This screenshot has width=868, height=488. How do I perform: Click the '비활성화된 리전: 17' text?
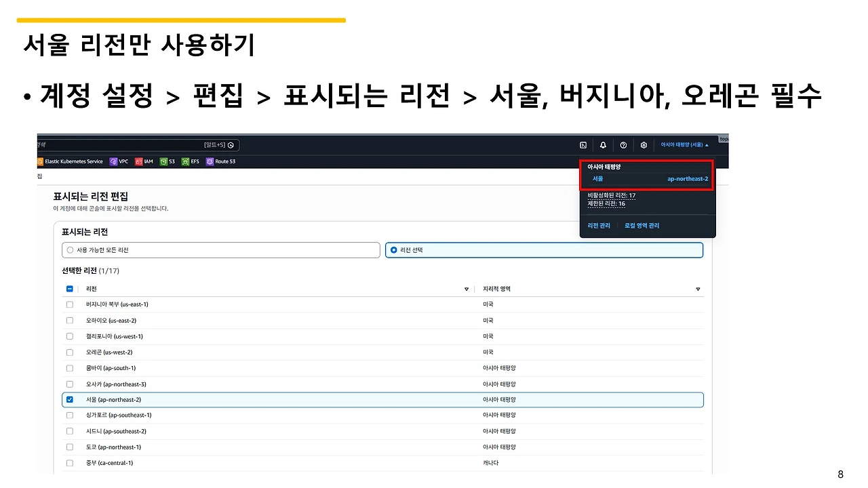click(x=612, y=195)
